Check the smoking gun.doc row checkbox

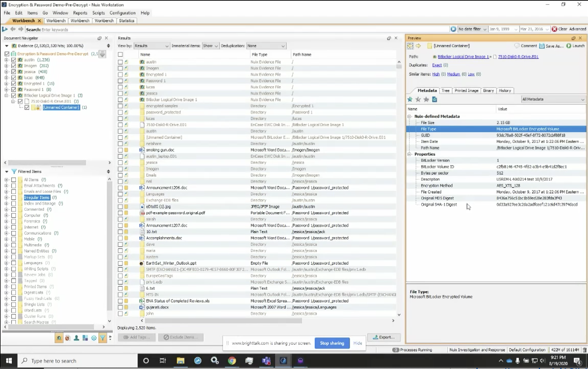tap(120, 150)
